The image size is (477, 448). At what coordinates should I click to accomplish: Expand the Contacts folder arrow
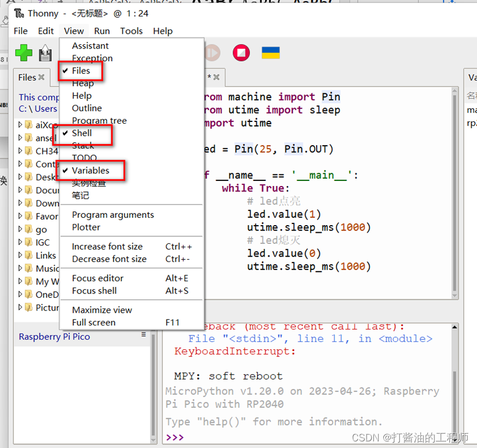(20, 164)
